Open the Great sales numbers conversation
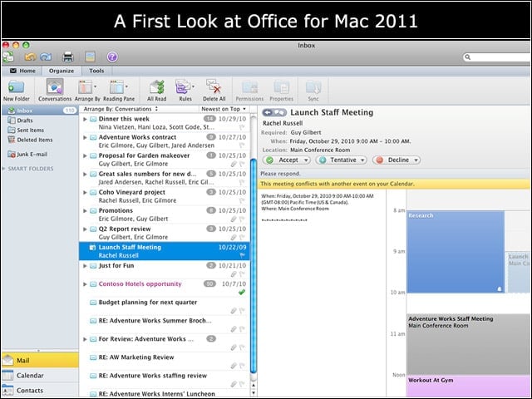 point(165,178)
